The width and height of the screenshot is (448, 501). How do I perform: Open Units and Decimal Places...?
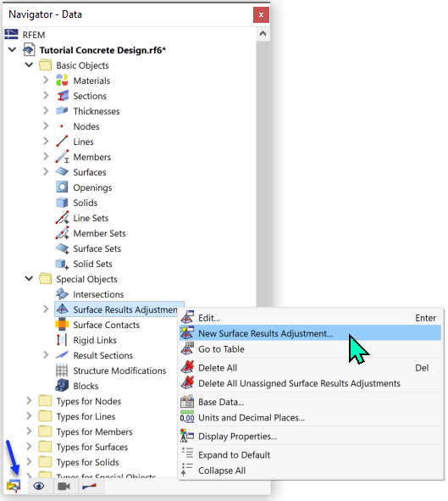tap(311, 418)
